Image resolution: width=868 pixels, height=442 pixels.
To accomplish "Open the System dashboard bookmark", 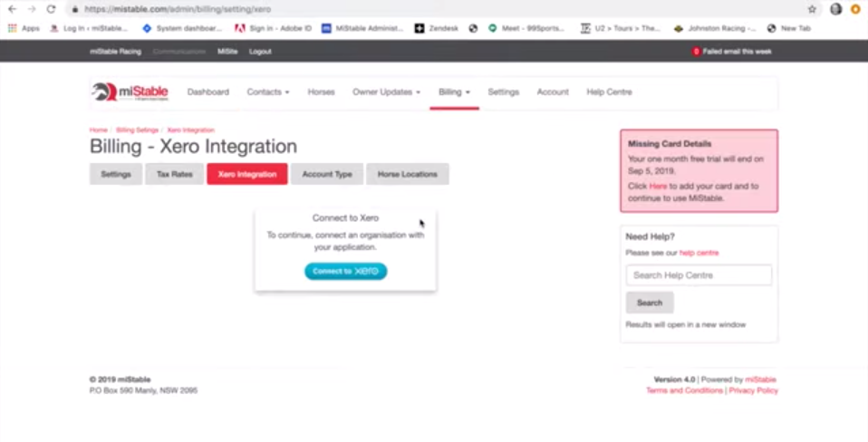I will 182,28.
